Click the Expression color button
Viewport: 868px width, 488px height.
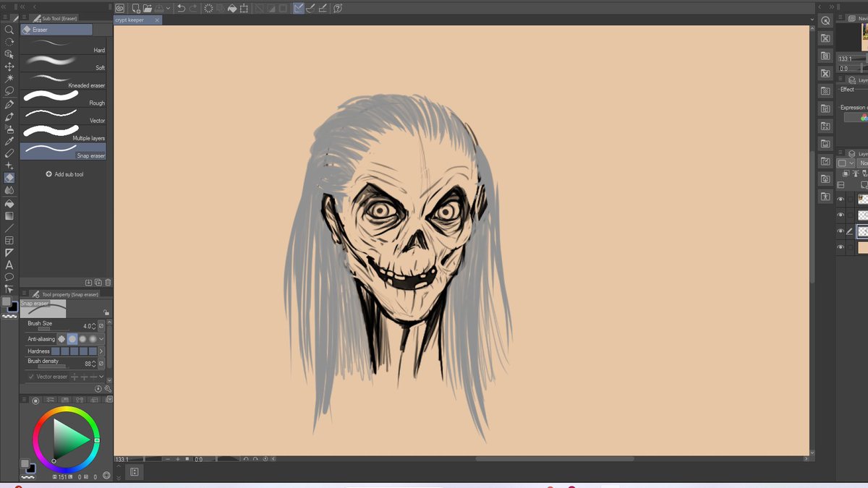[x=858, y=117]
